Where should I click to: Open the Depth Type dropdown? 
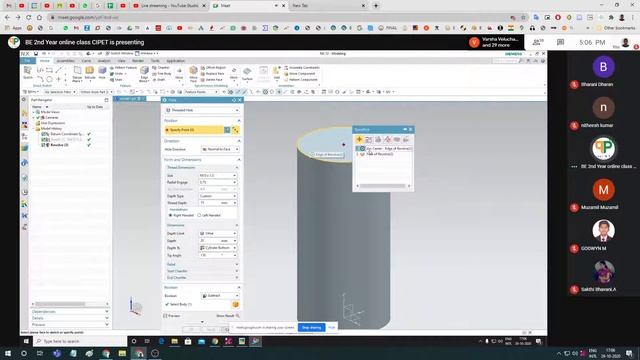[218, 196]
